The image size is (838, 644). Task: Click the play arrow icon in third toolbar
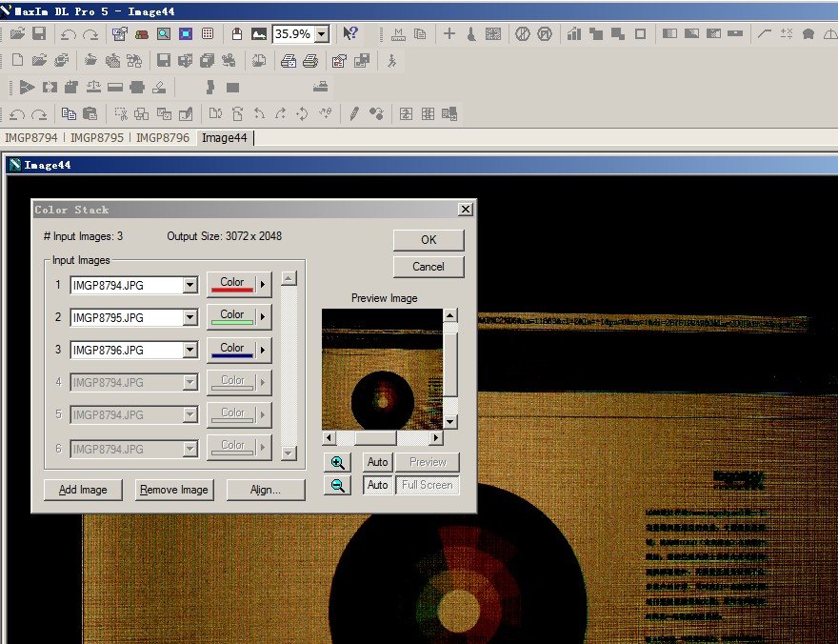(x=27, y=87)
